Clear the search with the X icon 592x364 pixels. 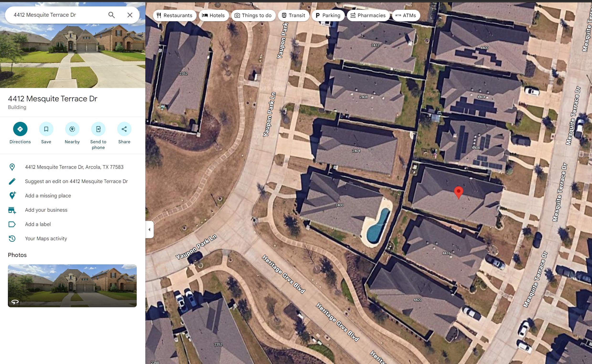pos(130,15)
